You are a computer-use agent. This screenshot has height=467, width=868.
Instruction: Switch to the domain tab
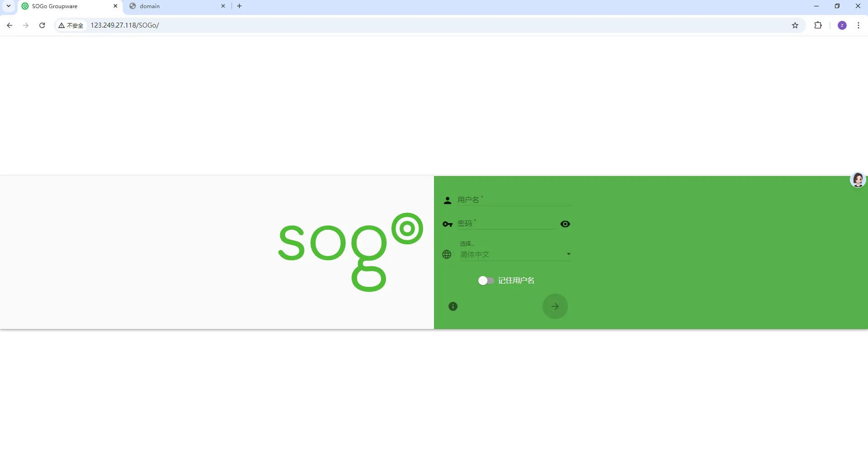[x=177, y=6]
